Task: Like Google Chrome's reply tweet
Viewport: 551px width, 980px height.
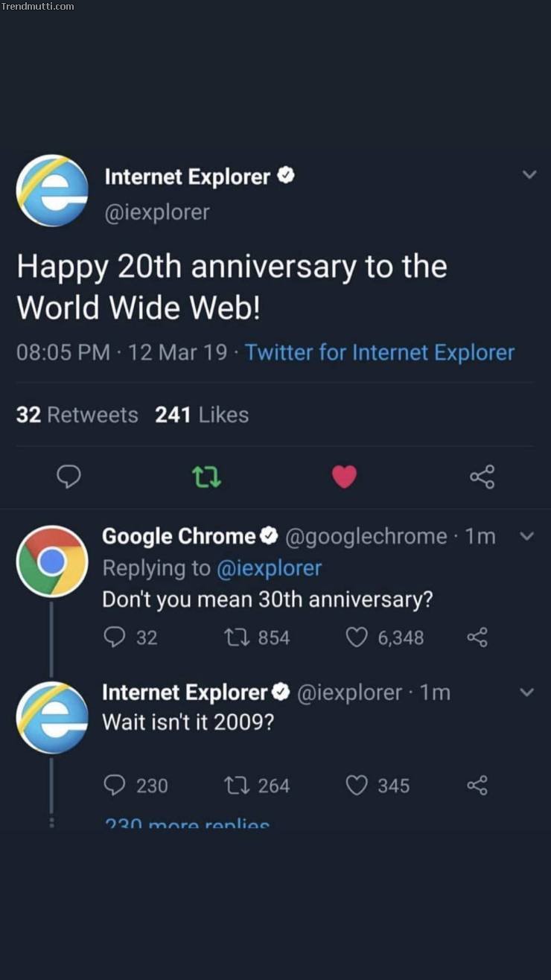Action: click(357, 637)
